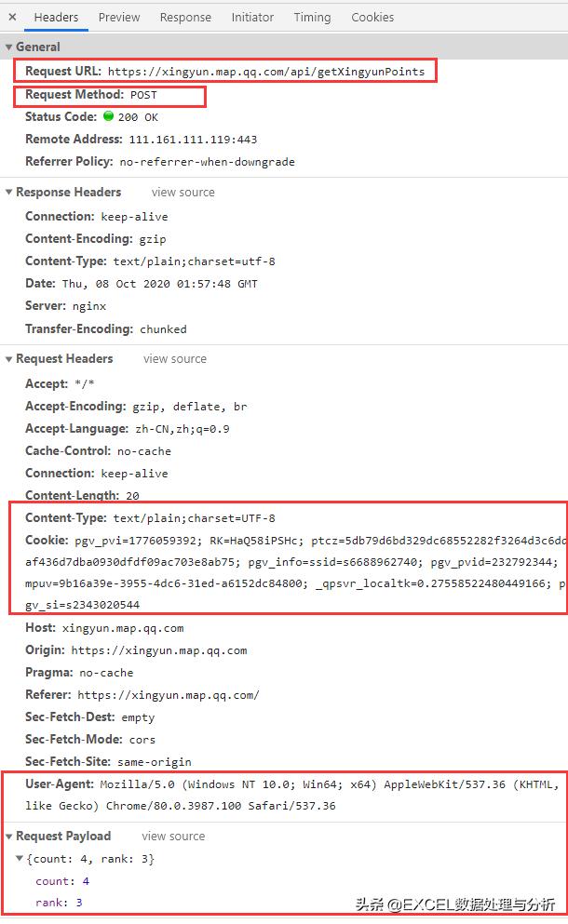Screen dimensions: 568x924
Task: Collapse the Request Headers section
Action: tap(9, 359)
